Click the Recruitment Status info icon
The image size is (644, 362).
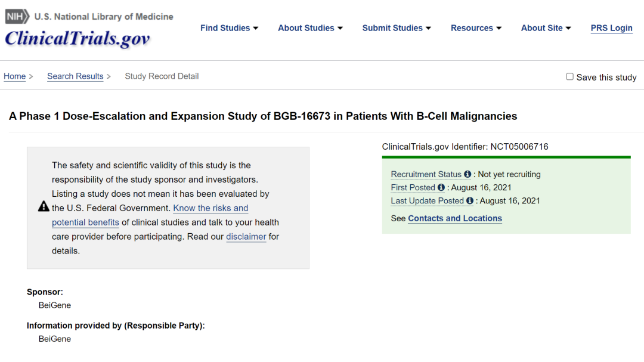tap(467, 174)
